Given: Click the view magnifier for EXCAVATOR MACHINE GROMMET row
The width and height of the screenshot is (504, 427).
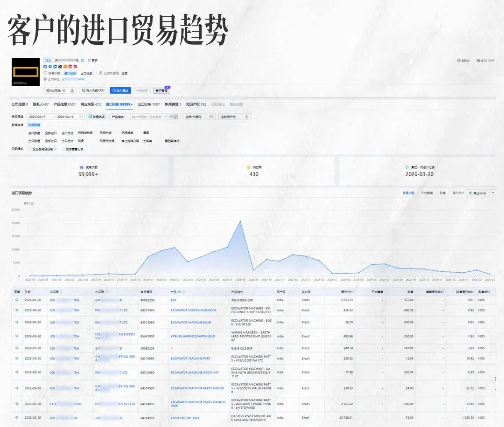Looking at the screenshot, I should click(x=17, y=372).
